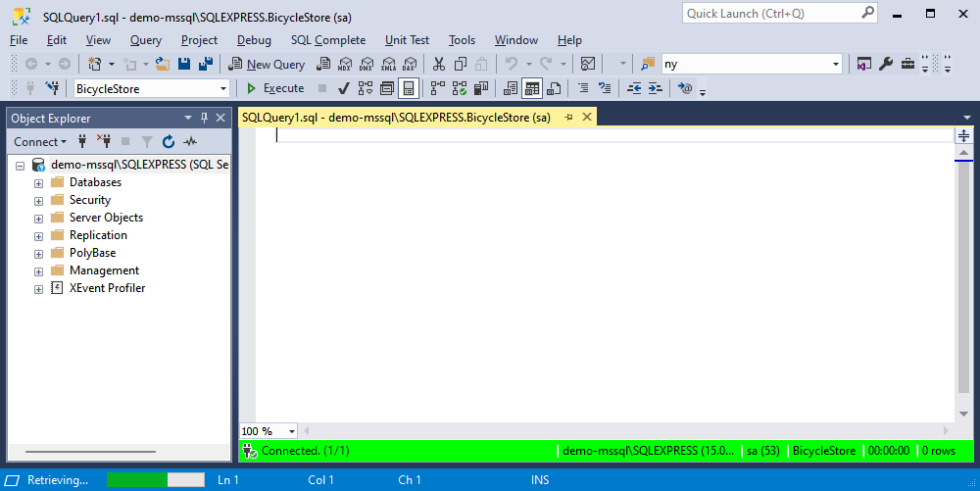Click Object Explorer's Connect plug icon

[82, 142]
